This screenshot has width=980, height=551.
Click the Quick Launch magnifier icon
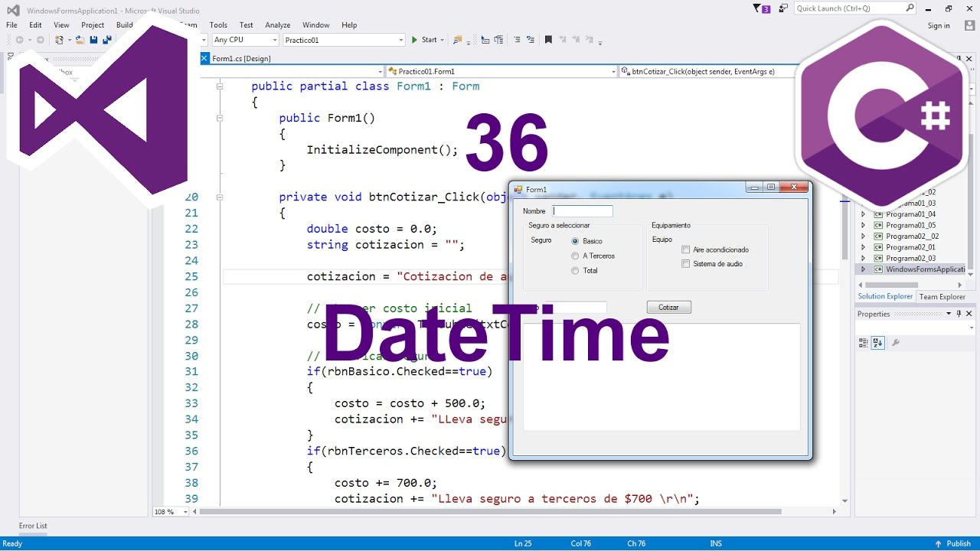[910, 8]
